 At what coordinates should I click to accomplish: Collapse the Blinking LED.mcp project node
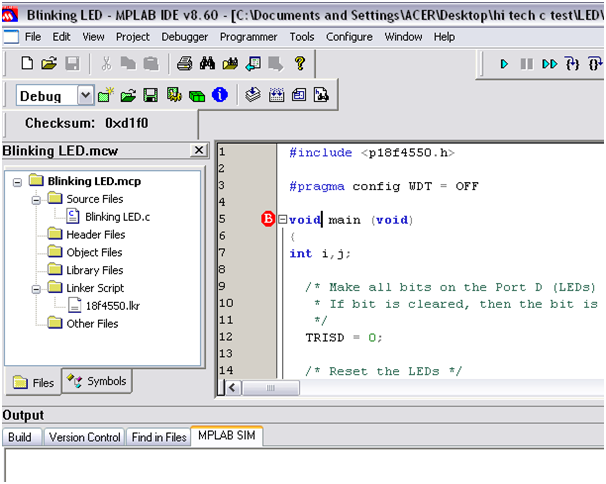pyautogui.click(x=17, y=182)
